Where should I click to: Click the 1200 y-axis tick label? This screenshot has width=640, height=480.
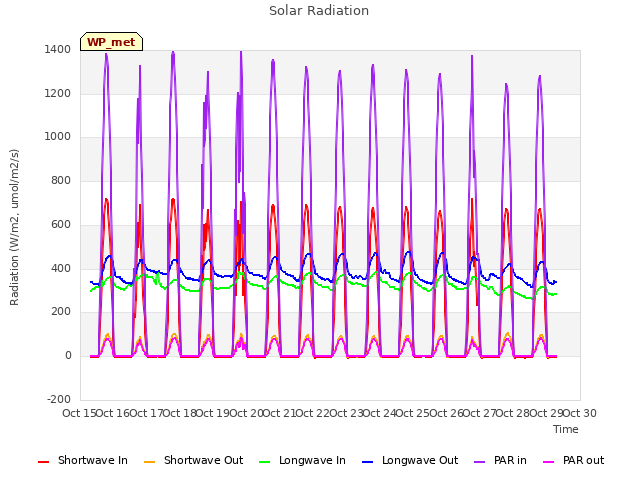(x=58, y=93)
